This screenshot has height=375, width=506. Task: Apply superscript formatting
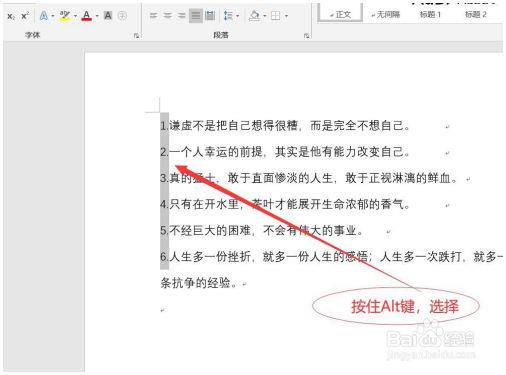pos(25,16)
